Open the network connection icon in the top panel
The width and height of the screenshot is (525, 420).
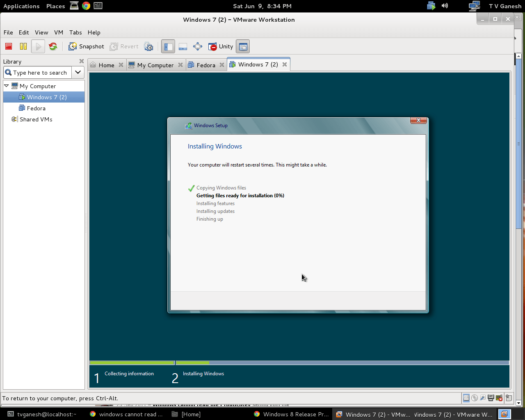475,6
